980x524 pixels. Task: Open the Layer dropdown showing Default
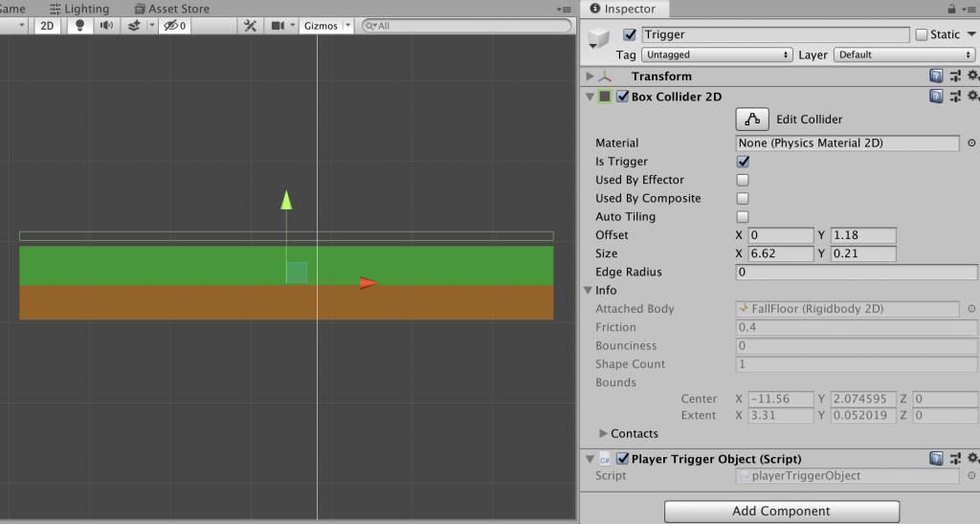[x=903, y=55]
